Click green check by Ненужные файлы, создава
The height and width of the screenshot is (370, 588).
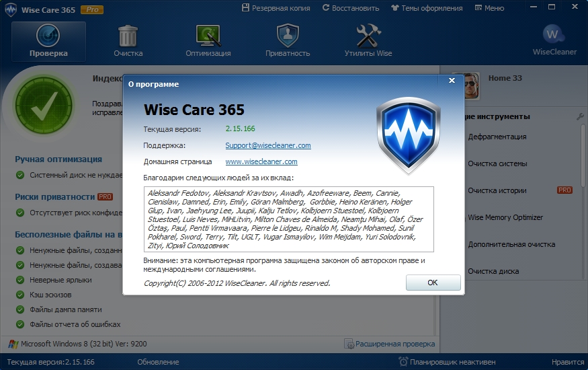20,265
